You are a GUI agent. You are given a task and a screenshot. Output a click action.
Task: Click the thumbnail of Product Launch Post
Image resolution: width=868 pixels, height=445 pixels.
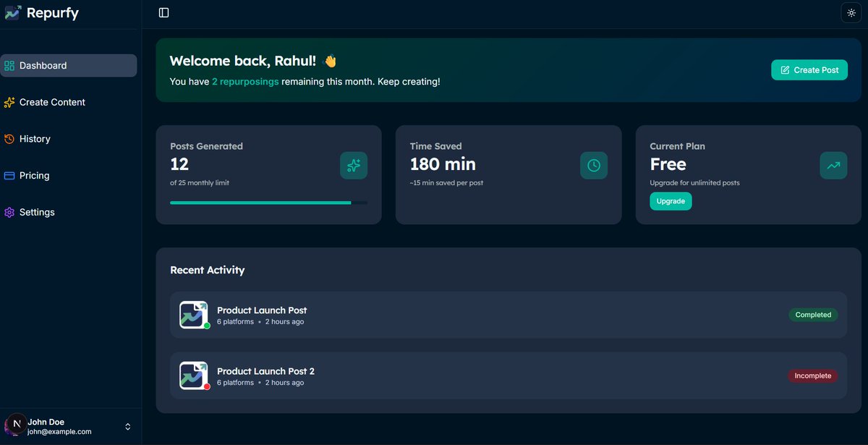coord(194,315)
